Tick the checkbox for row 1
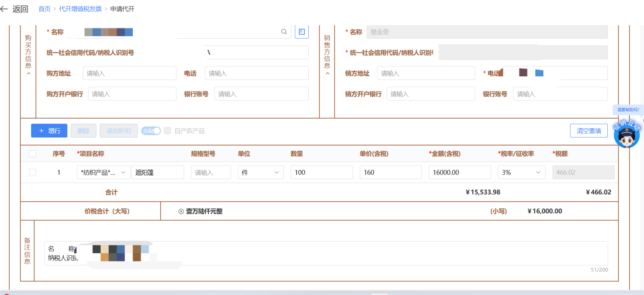This screenshot has height=295, width=644. [33, 172]
